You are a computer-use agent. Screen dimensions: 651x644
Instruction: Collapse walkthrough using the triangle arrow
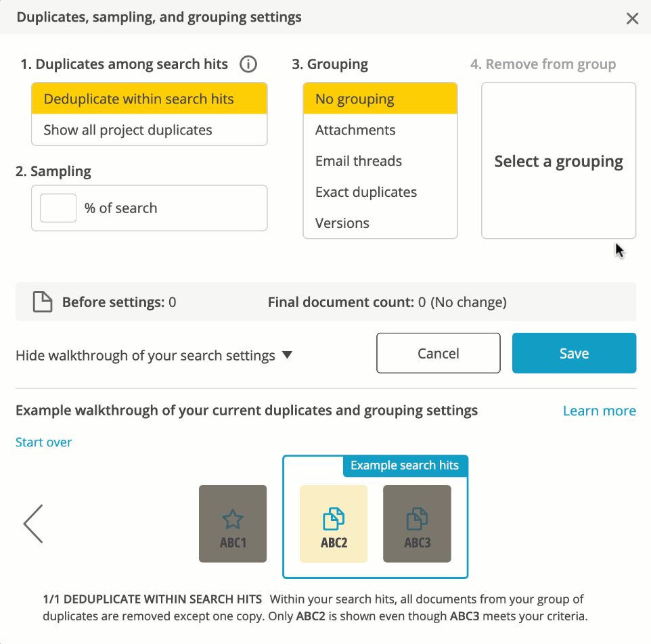pyautogui.click(x=287, y=354)
